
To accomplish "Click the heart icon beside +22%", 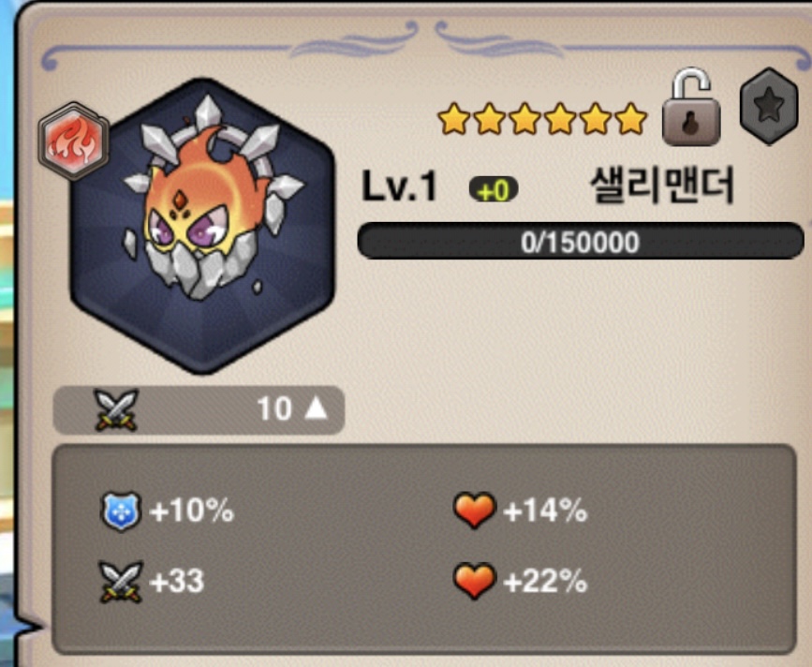I will (x=474, y=581).
